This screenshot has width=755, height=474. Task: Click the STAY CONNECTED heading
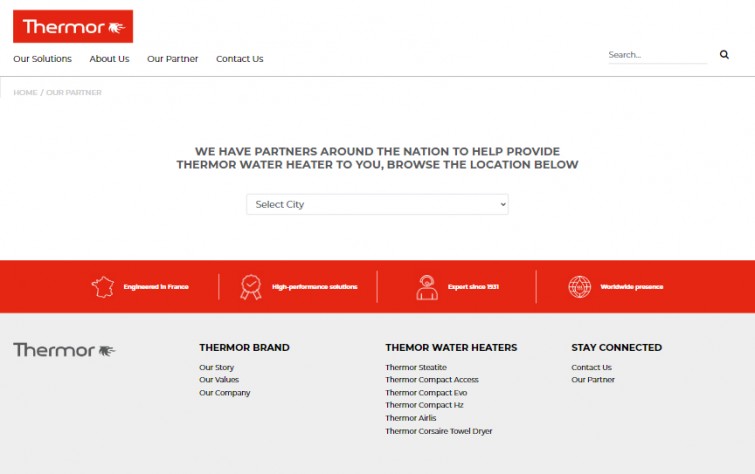(x=617, y=347)
